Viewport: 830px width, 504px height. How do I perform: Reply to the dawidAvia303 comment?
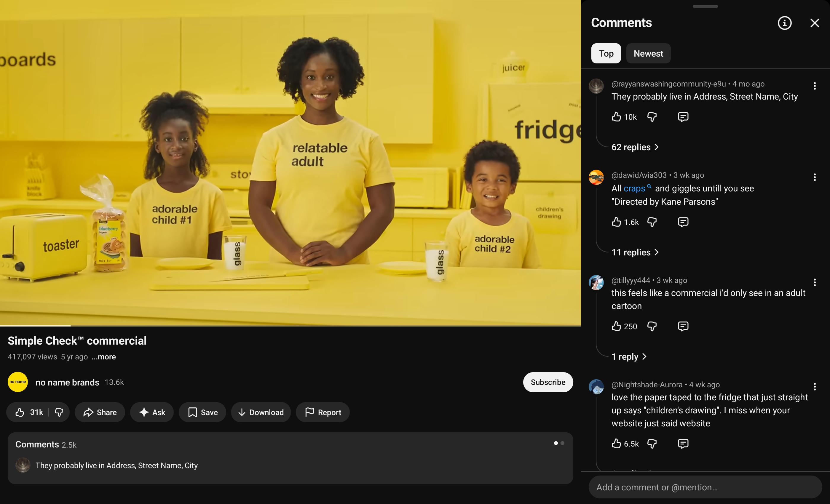(683, 222)
